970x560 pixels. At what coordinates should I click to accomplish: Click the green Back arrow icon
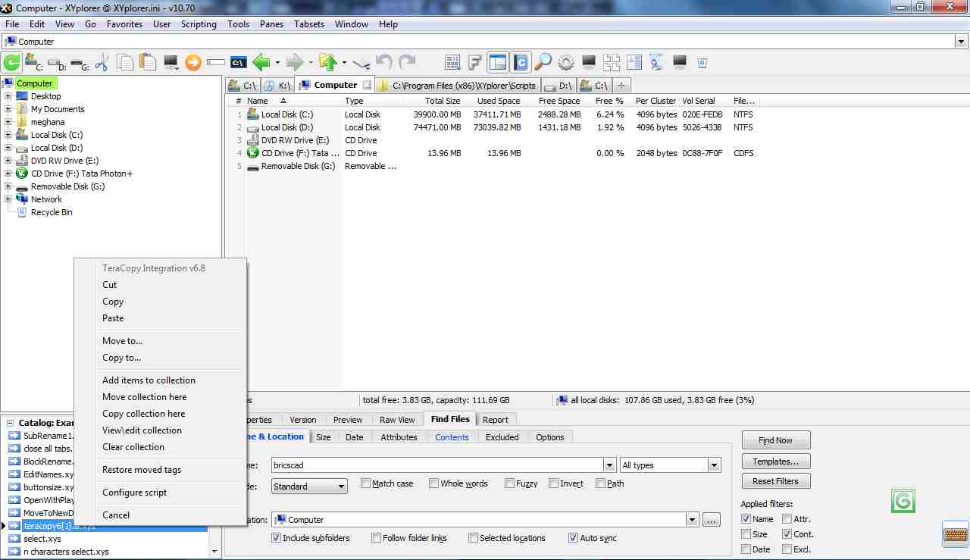(261, 62)
